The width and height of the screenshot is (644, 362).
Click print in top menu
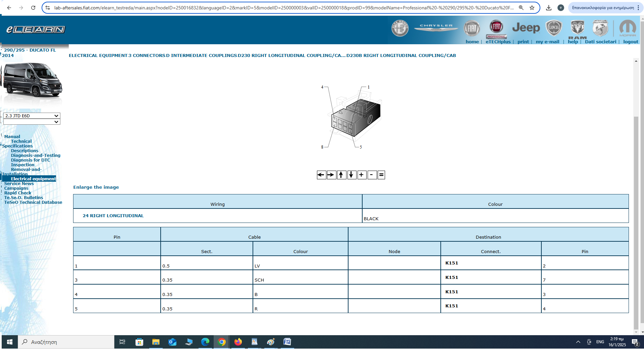pyautogui.click(x=523, y=42)
